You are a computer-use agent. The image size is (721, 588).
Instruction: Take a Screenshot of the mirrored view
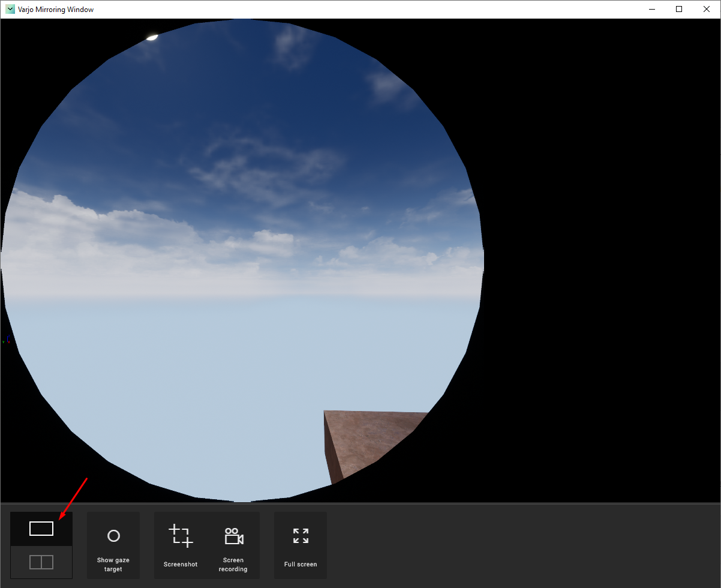(181, 545)
